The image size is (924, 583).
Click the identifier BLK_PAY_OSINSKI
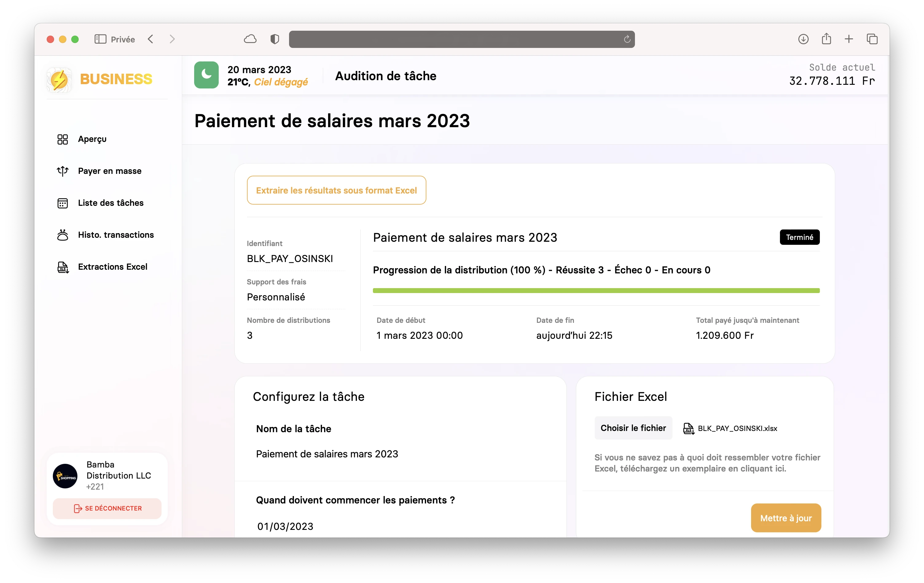(290, 259)
